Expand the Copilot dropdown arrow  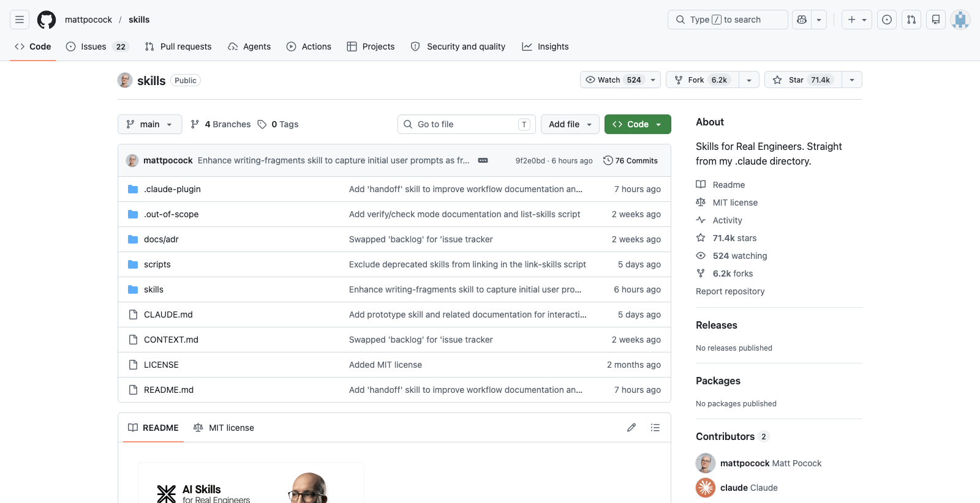819,20
